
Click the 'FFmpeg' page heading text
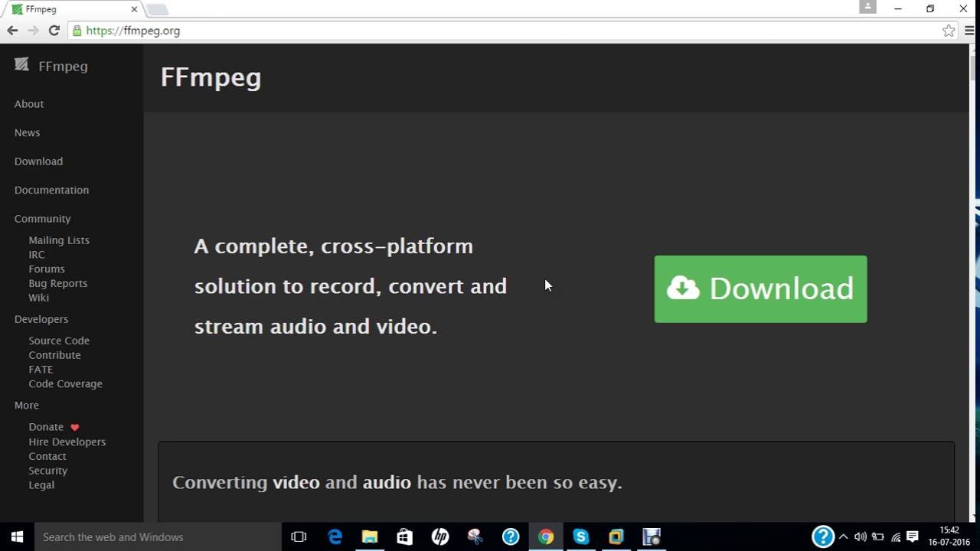tap(211, 77)
